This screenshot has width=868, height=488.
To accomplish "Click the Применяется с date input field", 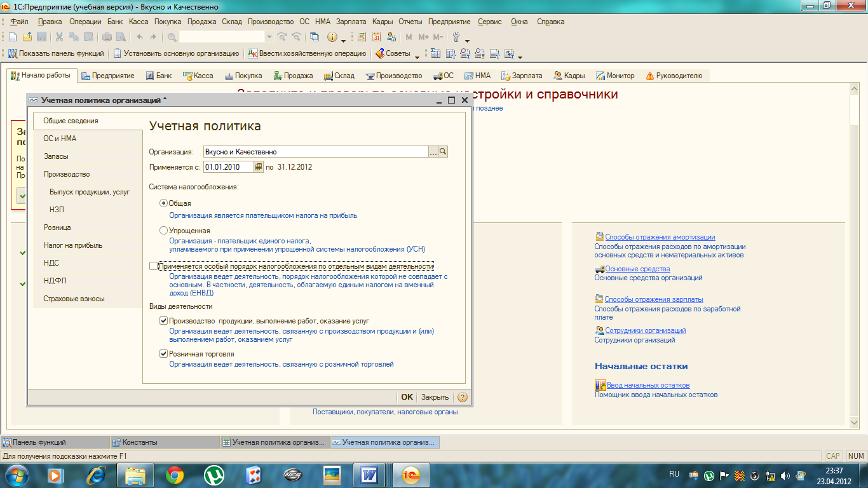I will pyautogui.click(x=229, y=167).
